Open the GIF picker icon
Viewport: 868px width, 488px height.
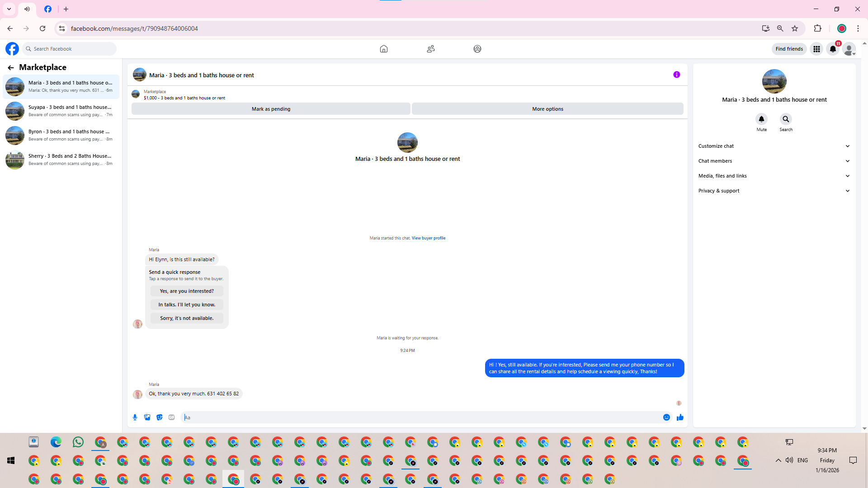171,418
